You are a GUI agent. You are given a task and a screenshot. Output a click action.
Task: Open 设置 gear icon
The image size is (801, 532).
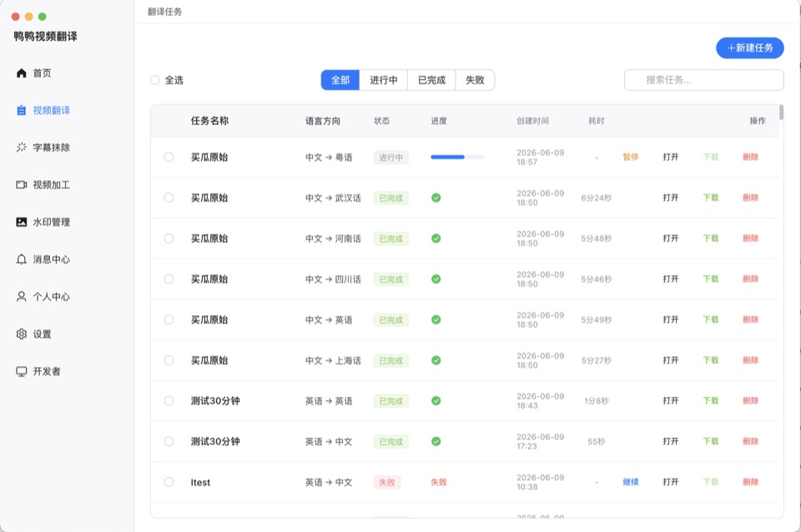(22, 334)
